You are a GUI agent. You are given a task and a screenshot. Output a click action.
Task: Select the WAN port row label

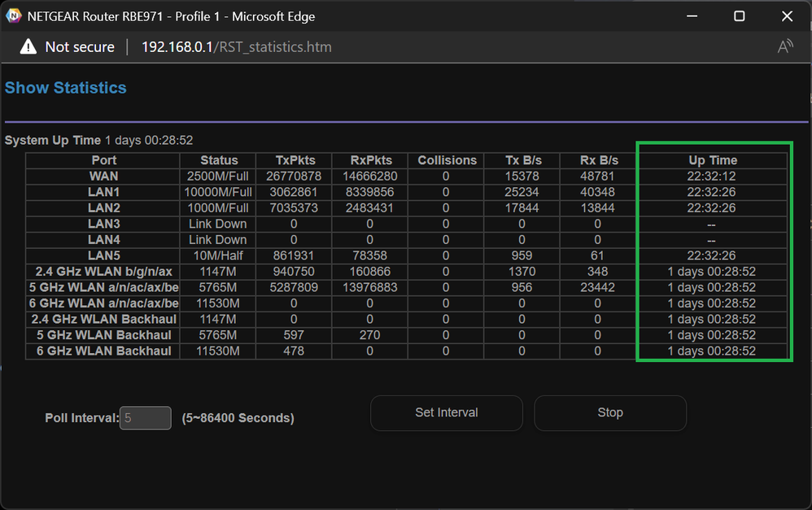pyautogui.click(x=103, y=177)
